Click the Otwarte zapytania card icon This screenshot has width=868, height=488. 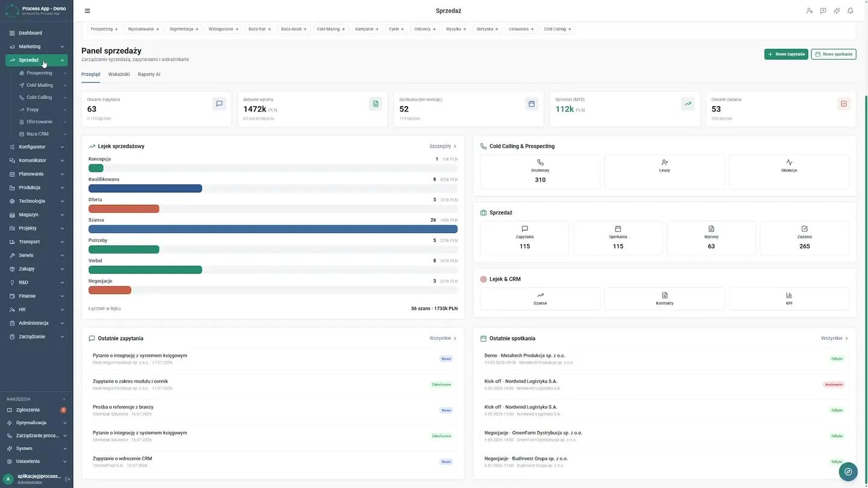point(219,104)
